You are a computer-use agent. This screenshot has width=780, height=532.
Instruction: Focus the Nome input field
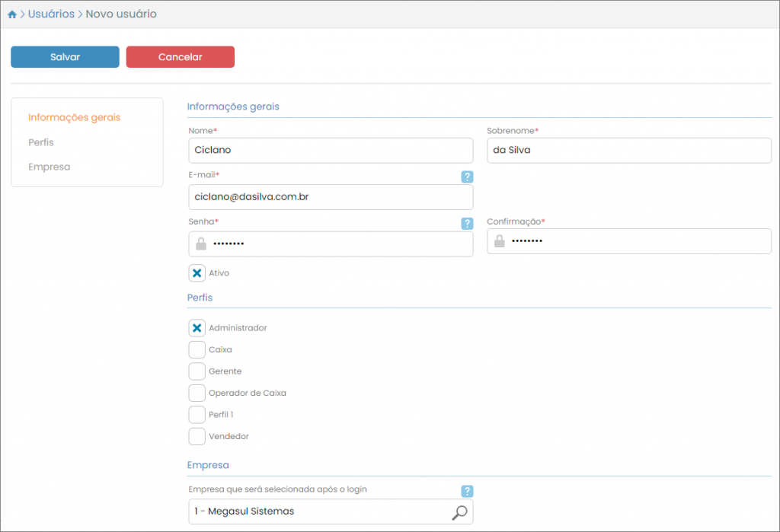330,150
